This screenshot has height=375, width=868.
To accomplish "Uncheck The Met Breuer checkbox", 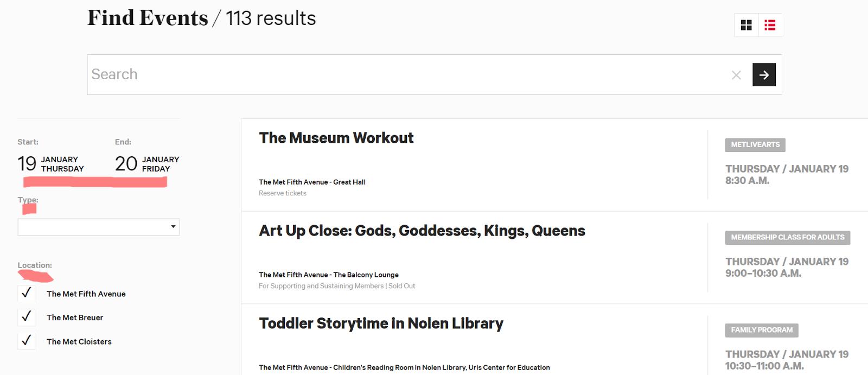I will 26,317.
